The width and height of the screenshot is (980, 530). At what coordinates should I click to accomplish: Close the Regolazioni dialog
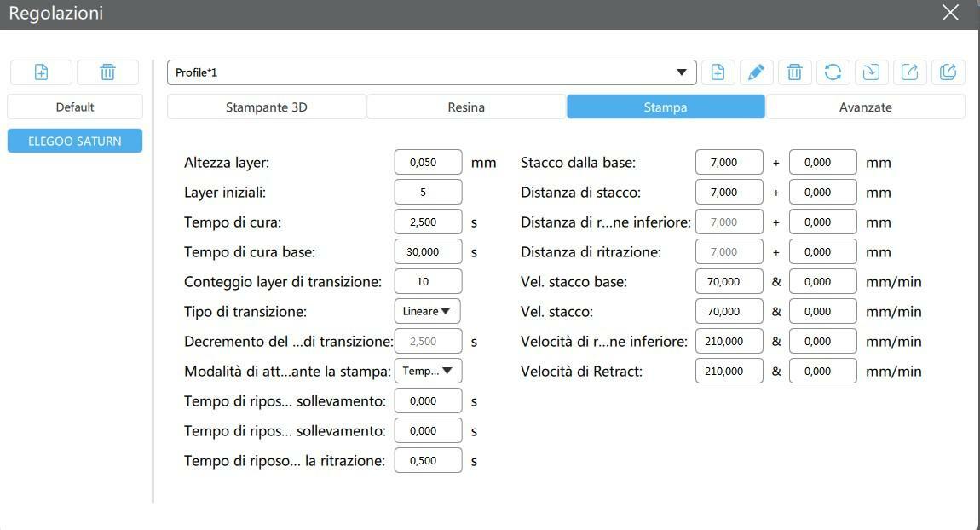[951, 13]
